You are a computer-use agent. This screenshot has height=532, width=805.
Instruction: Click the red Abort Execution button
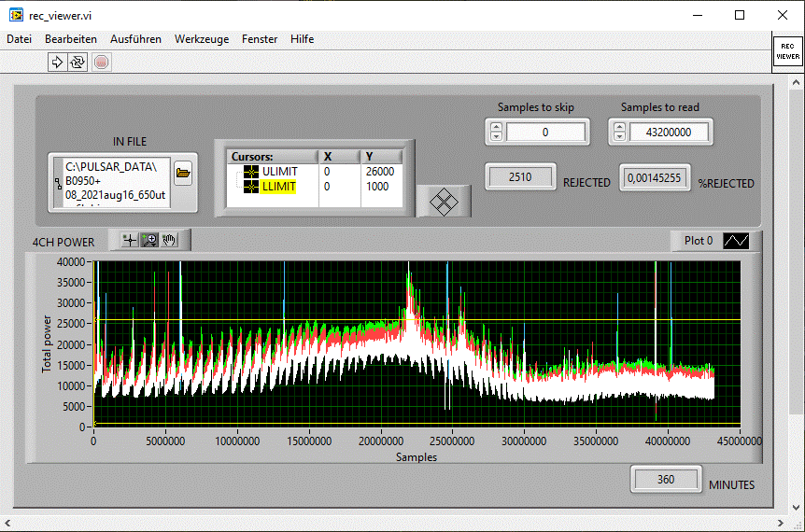coord(102,63)
